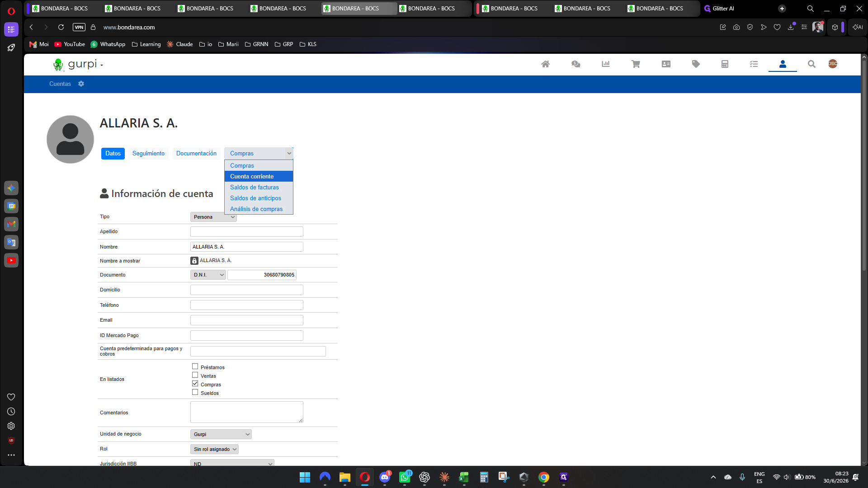Click the Teléfono input field

tap(247, 305)
